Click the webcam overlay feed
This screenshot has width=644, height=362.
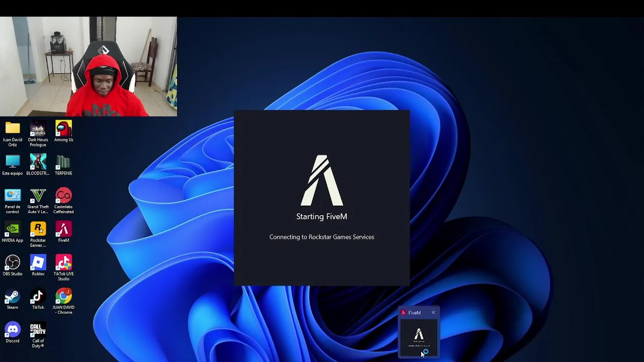pos(89,66)
